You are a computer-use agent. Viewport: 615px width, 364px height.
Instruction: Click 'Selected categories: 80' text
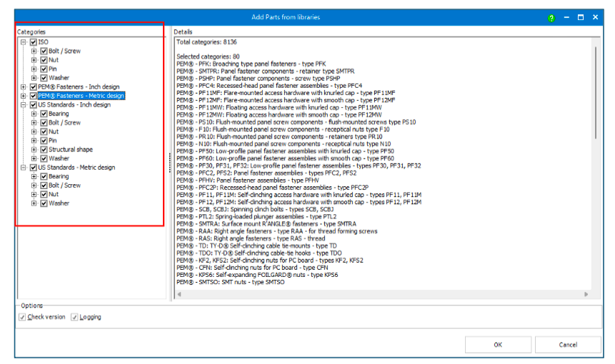(208, 56)
